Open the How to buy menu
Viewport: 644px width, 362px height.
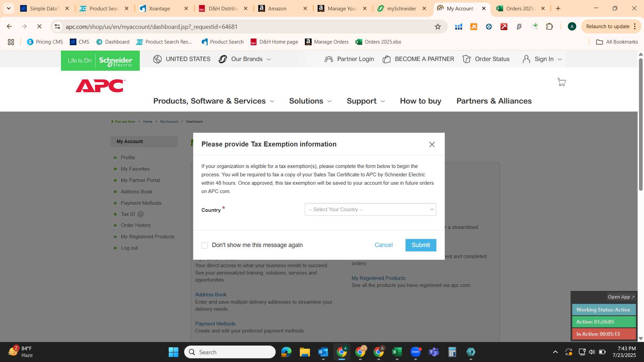[421, 101]
